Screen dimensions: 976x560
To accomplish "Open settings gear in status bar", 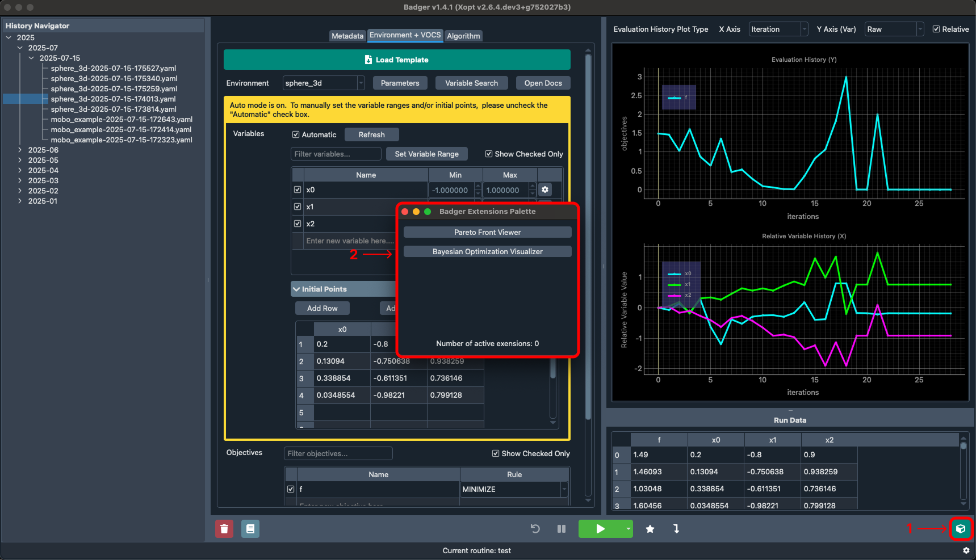I will click(x=966, y=550).
